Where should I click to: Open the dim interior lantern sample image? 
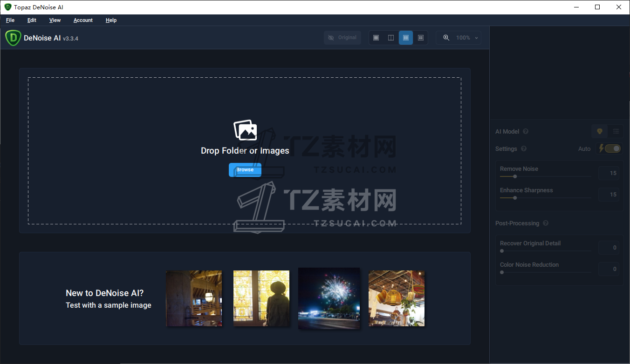coord(194,298)
